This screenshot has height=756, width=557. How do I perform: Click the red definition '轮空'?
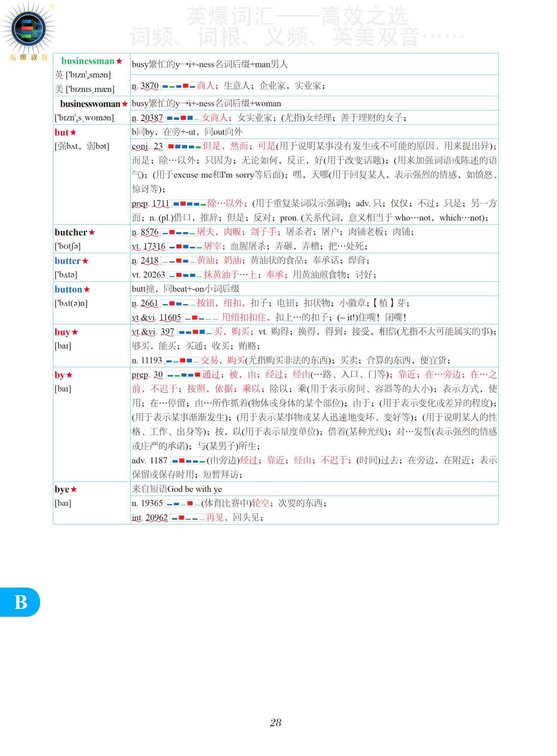pos(260,503)
